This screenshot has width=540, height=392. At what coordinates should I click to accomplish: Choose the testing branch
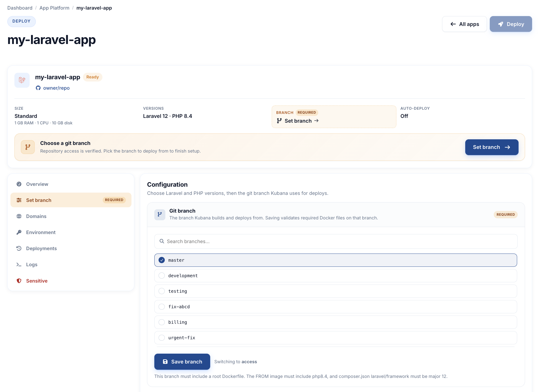pyautogui.click(x=336, y=291)
